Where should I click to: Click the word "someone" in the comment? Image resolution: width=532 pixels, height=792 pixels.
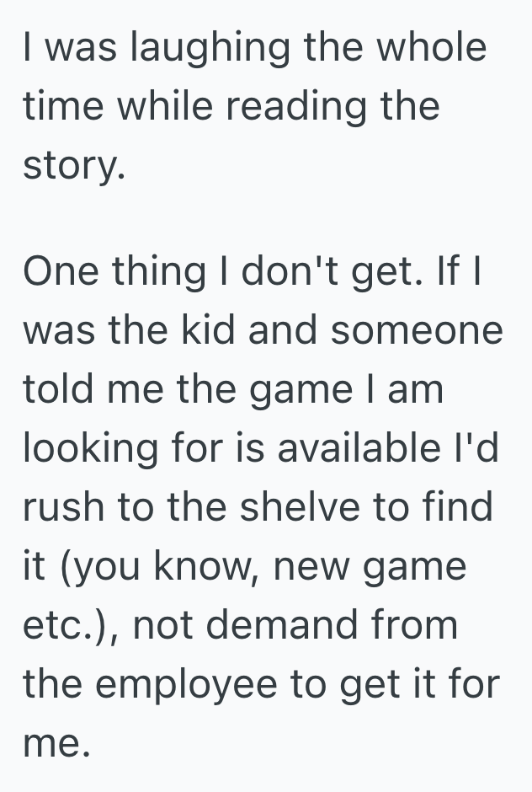coord(417,330)
